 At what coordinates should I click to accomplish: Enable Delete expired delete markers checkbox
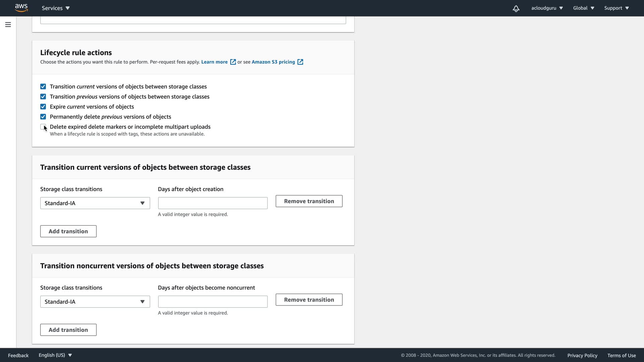[43, 127]
